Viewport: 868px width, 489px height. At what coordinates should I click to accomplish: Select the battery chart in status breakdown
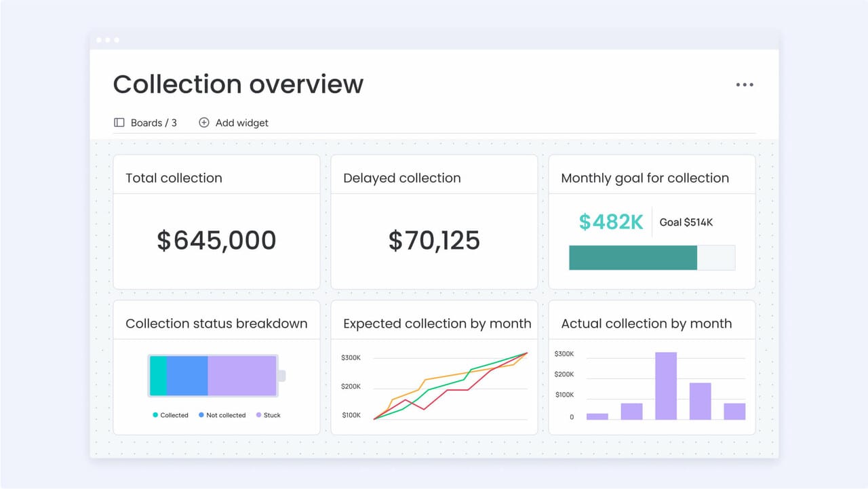[x=212, y=374]
